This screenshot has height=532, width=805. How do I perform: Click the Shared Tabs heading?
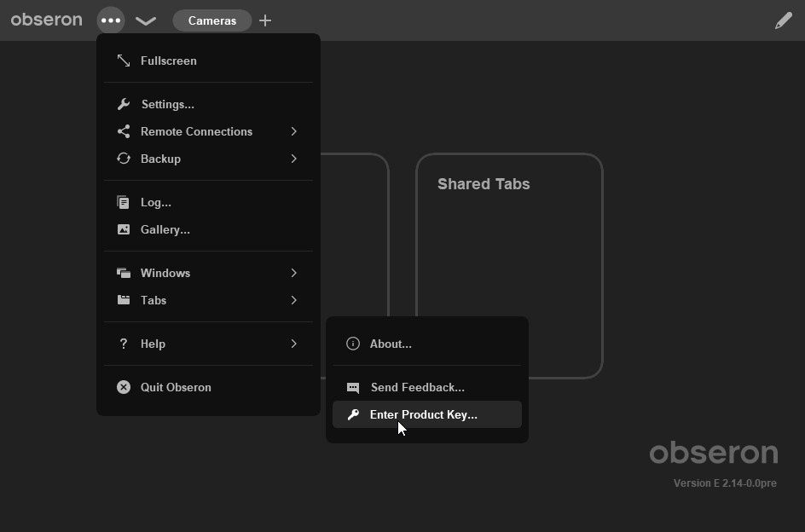484,184
